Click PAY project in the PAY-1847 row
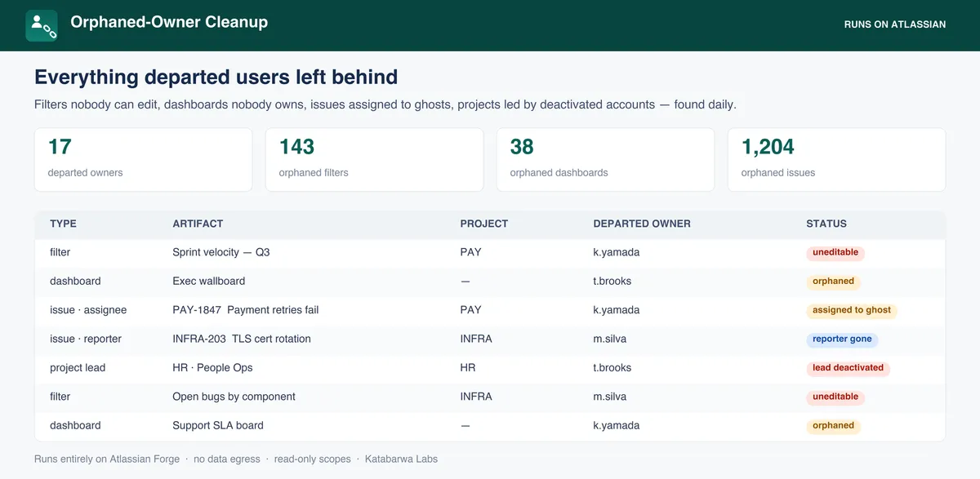Image resolution: width=980 pixels, height=479 pixels. [471, 310]
